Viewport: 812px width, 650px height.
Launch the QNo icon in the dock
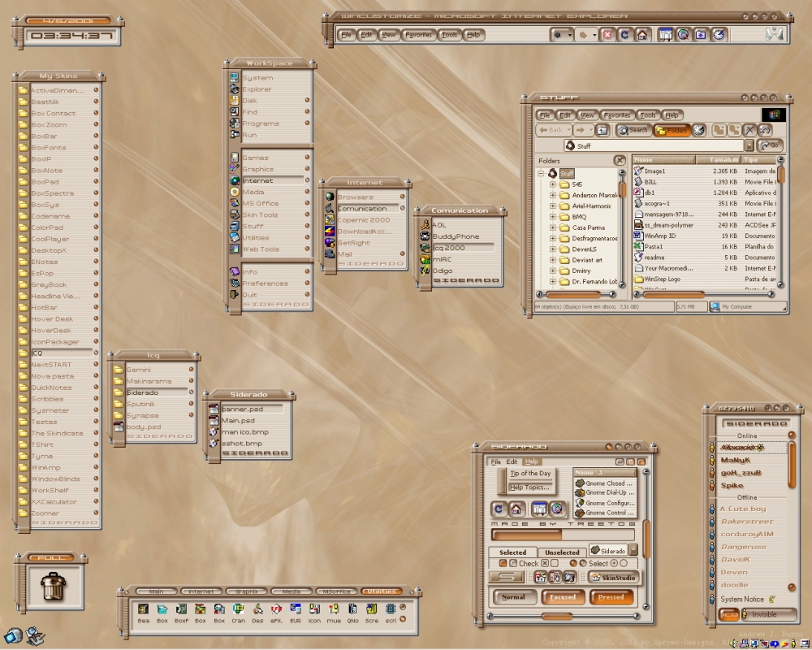[x=352, y=609]
